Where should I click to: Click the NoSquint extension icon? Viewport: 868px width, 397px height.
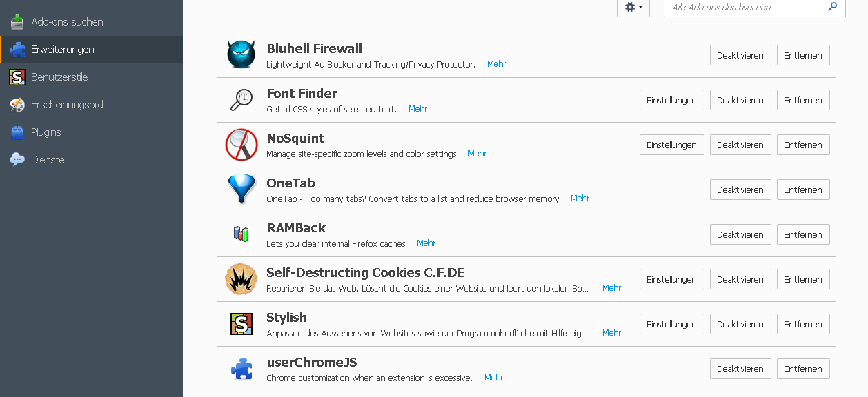241,145
